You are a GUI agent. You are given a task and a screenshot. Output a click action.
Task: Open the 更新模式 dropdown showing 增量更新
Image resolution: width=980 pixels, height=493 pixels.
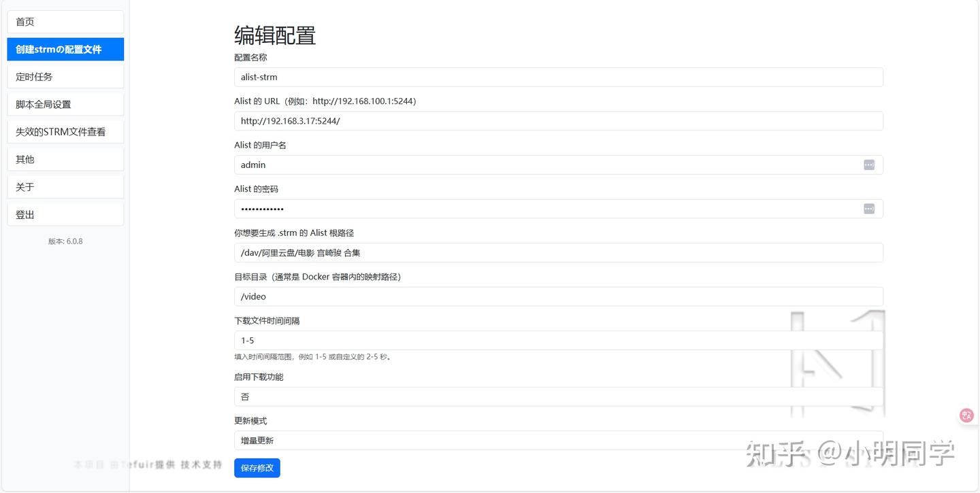point(558,440)
